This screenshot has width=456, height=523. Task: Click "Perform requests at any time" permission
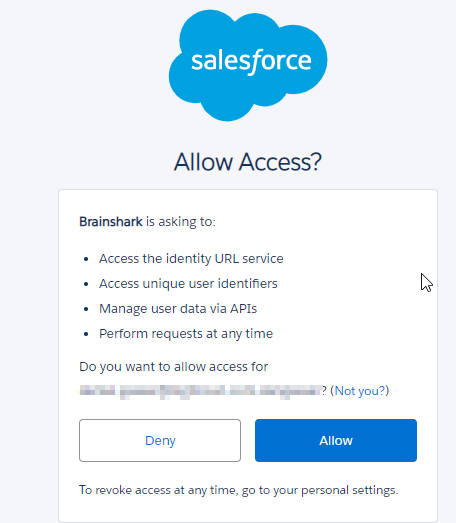click(x=186, y=334)
